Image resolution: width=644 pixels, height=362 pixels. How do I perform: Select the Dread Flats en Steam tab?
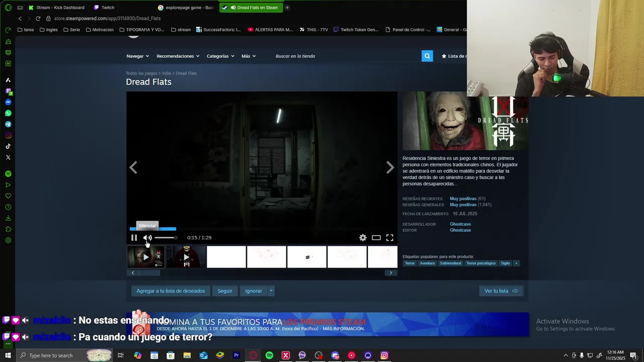pyautogui.click(x=251, y=8)
